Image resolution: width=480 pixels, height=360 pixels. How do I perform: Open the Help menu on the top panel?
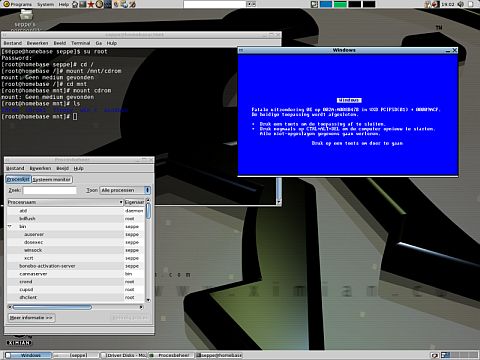point(64,4)
